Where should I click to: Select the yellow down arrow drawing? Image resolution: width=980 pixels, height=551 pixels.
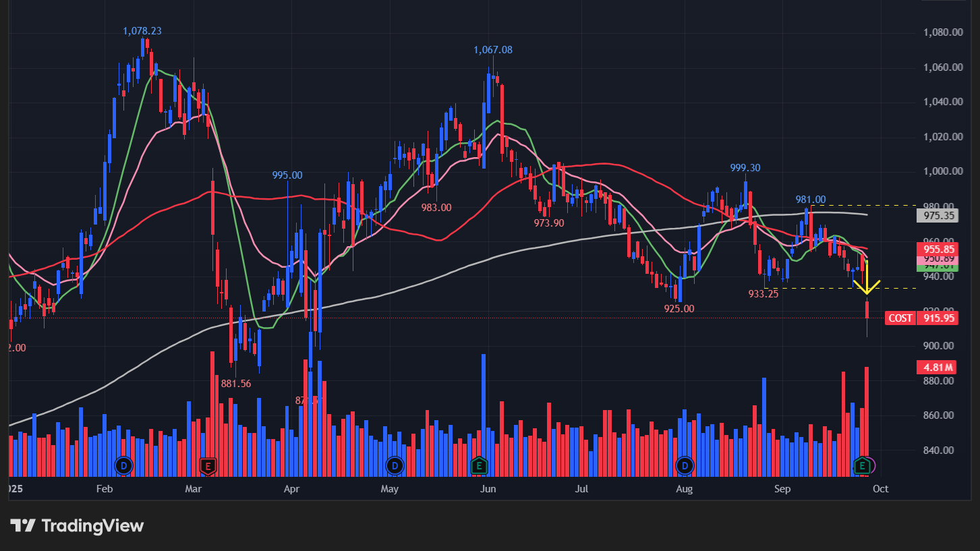tap(867, 278)
